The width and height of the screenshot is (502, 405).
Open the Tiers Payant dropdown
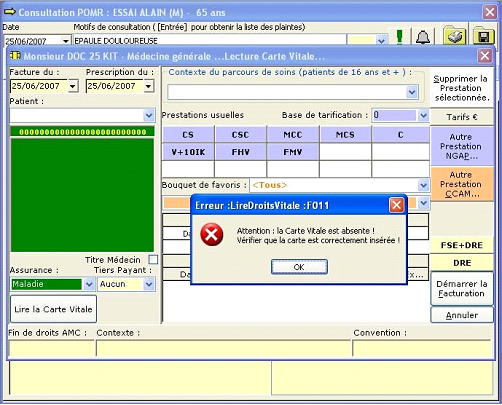[149, 284]
